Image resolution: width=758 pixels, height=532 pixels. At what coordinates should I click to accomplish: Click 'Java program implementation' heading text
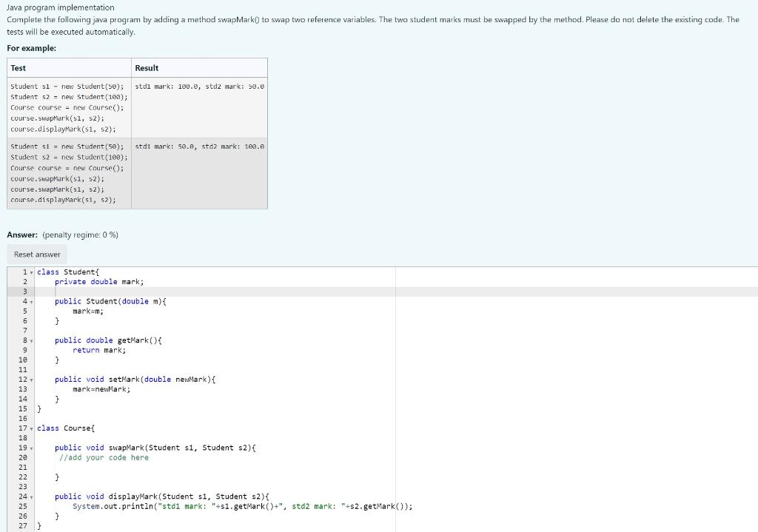(61, 7)
